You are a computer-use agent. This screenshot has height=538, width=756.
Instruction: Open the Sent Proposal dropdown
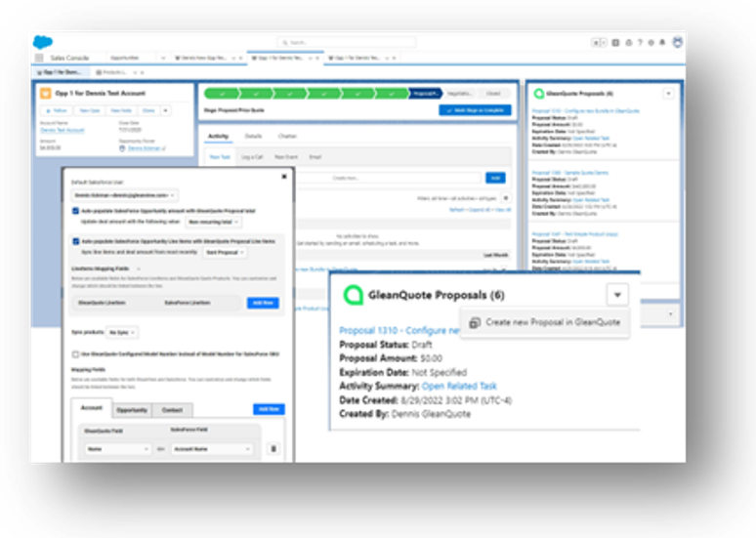pyautogui.click(x=225, y=252)
